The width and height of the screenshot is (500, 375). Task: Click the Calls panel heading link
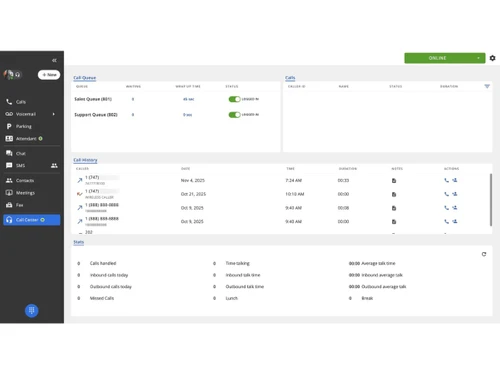[290, 78]
